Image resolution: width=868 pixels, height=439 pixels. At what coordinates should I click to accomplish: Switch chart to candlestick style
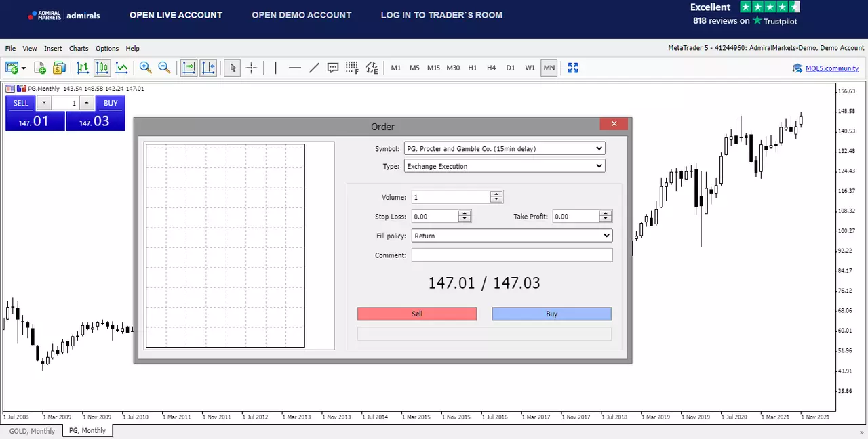click(102, 68)
